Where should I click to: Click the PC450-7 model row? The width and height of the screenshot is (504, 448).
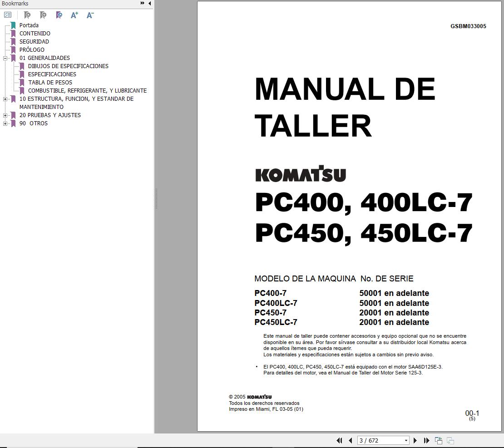click(342, 313)
